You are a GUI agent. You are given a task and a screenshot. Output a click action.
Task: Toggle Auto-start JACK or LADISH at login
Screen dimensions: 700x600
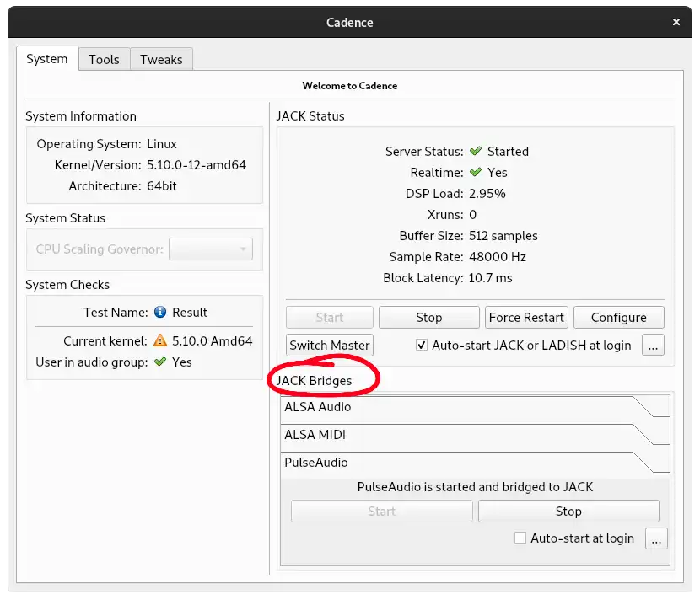point(421,345)
